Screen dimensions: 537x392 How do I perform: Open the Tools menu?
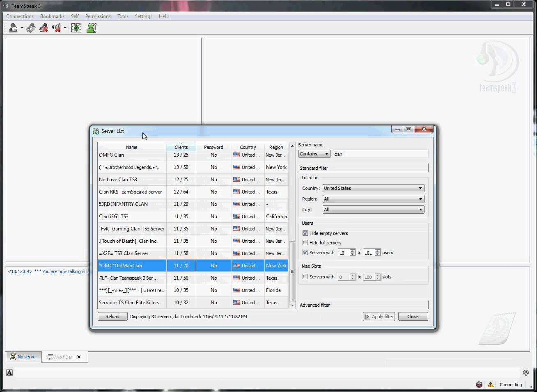(123, 16)
